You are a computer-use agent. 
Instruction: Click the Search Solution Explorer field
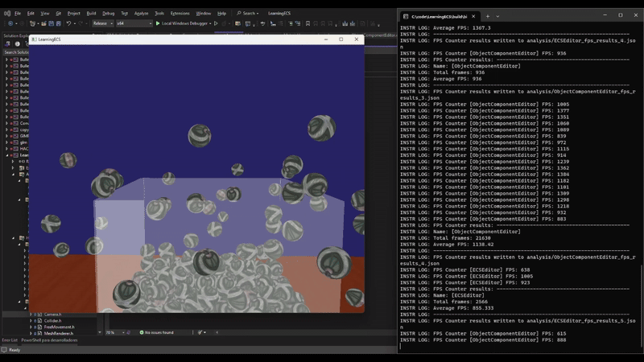tap(16, 51)
